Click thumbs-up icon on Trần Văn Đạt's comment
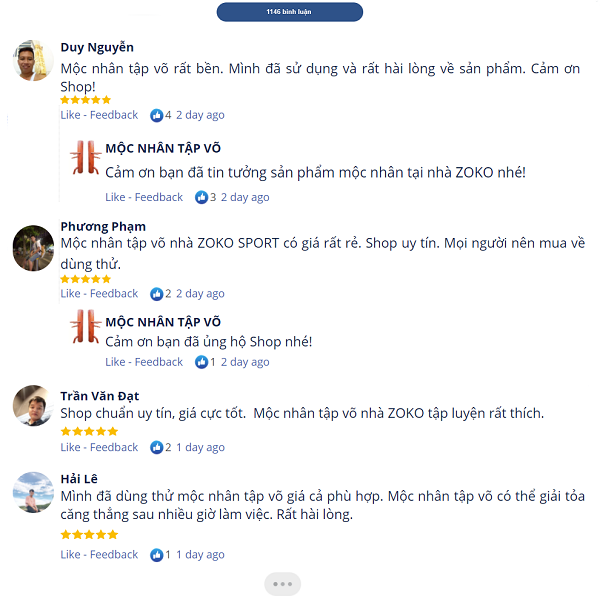 click(x=156, y=448)
